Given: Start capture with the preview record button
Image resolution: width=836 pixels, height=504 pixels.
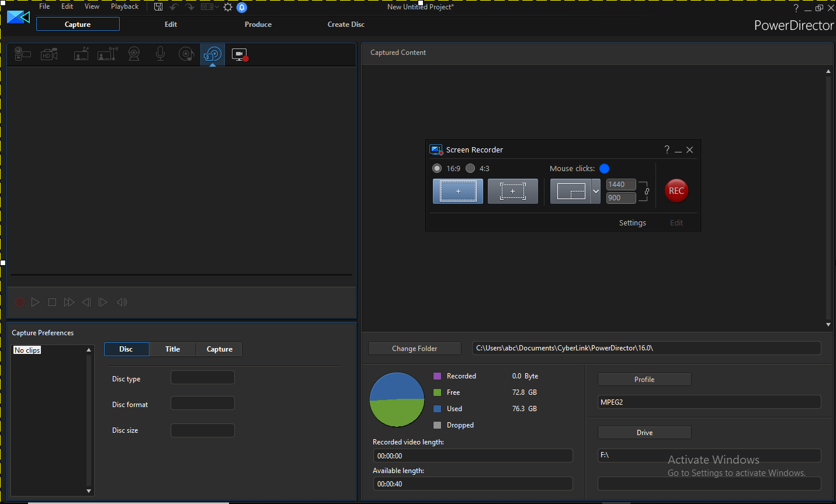Looking at the screenshot, I should click(x=20, y=302).
